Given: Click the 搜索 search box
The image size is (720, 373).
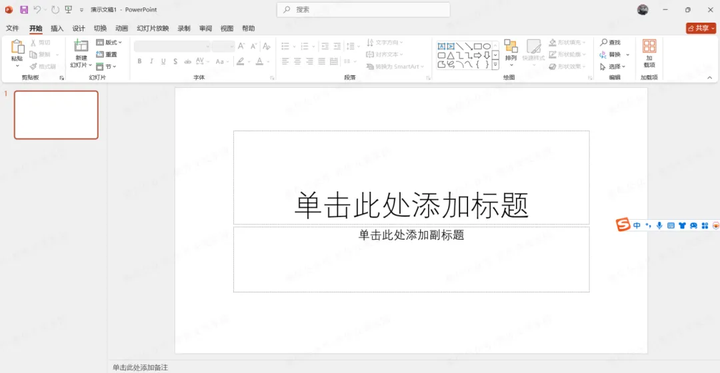Looking at the screenshot, I should click(x=363, y=10).
